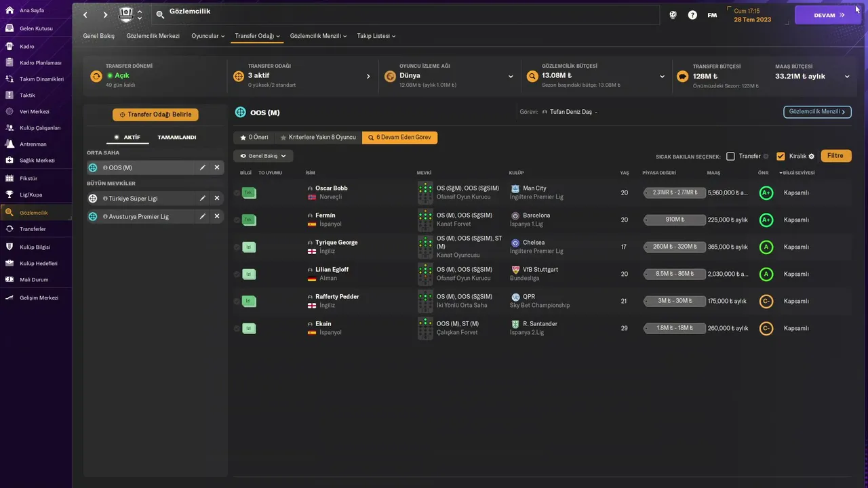The height and width of the screenshot is (488, 868).
Task: Click DEVAM continue button
Action: coord(828,15)
